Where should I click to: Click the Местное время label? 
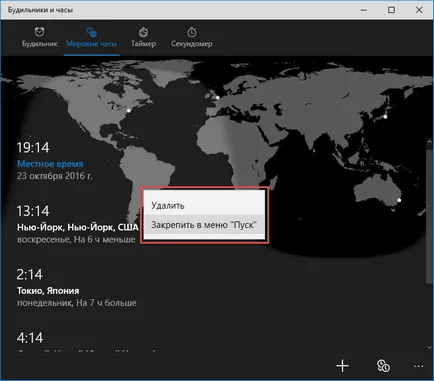tap(50, 164)
